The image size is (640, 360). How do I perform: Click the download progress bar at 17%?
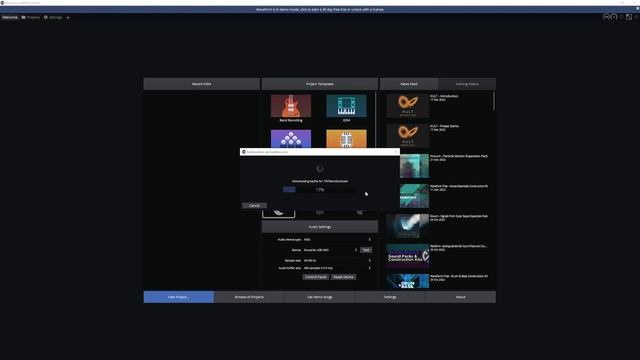coord(320,189)
